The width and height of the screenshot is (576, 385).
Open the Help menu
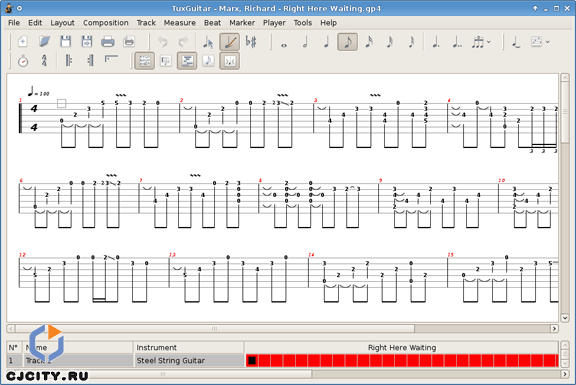[328, 23]
